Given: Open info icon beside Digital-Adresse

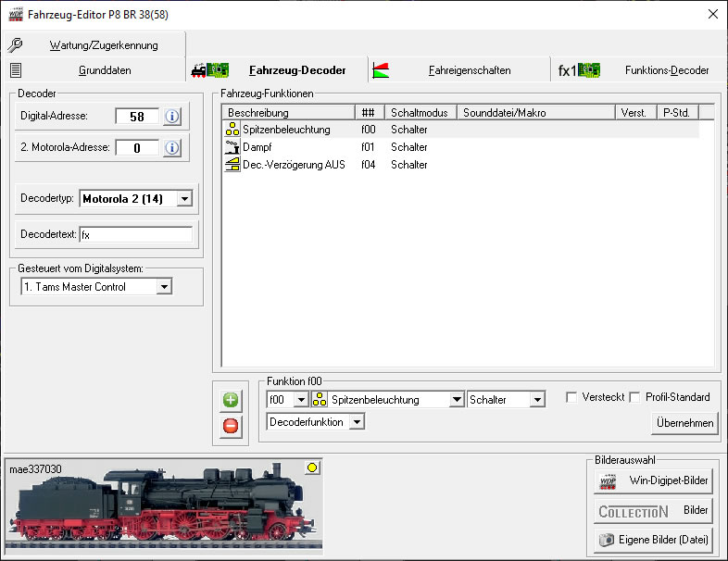Looking at the screenshot, I should (x=171, y=116).
